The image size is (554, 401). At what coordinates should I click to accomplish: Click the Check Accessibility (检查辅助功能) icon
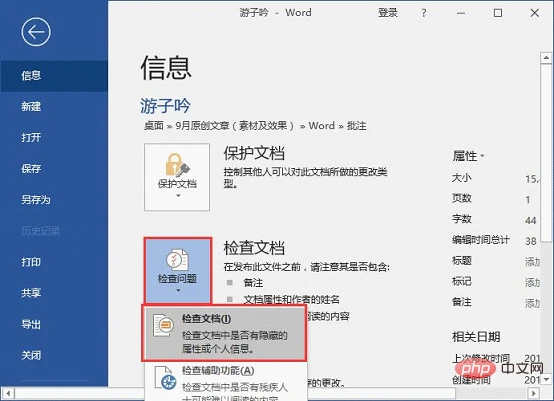point(165,378)
